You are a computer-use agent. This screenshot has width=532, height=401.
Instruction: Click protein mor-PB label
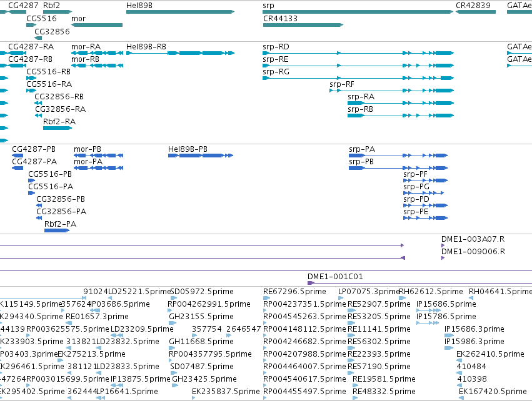pyautogui.click(x=88, y=149)
